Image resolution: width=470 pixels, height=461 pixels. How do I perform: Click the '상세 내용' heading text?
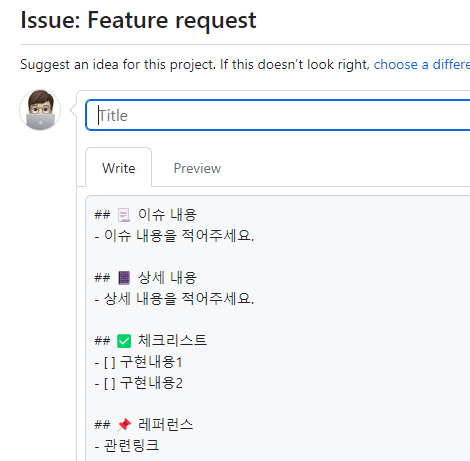click(x=167, y=278)
